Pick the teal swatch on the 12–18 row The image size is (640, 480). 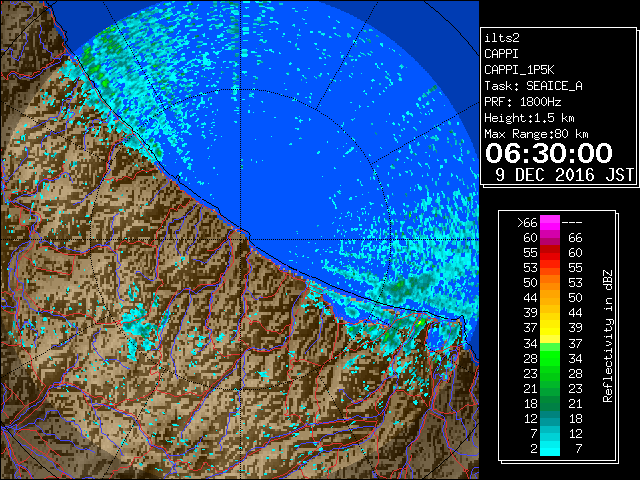click(x=550, y=418)
